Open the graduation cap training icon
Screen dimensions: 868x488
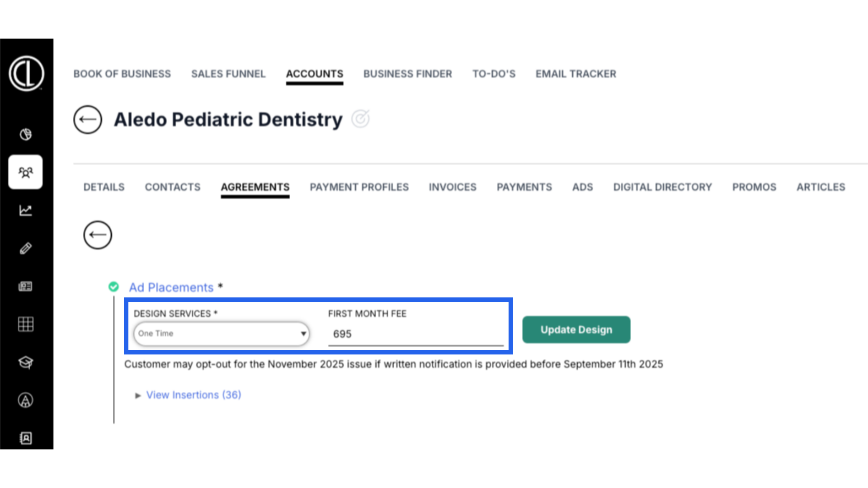(26, 362)
